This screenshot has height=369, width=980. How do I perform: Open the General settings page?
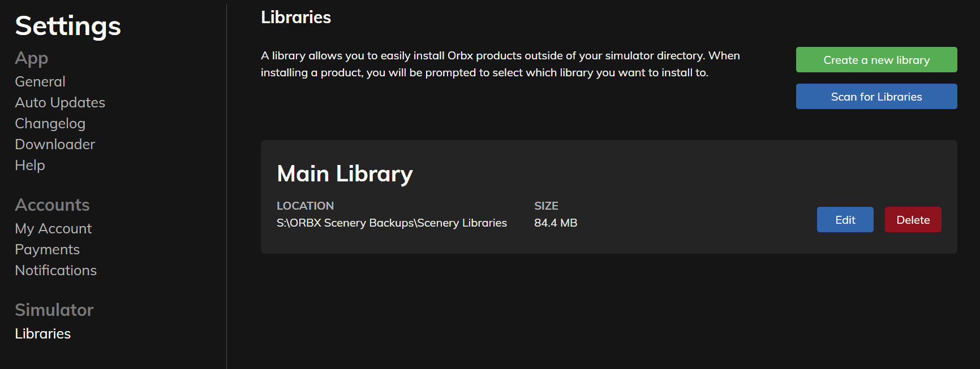40,82
